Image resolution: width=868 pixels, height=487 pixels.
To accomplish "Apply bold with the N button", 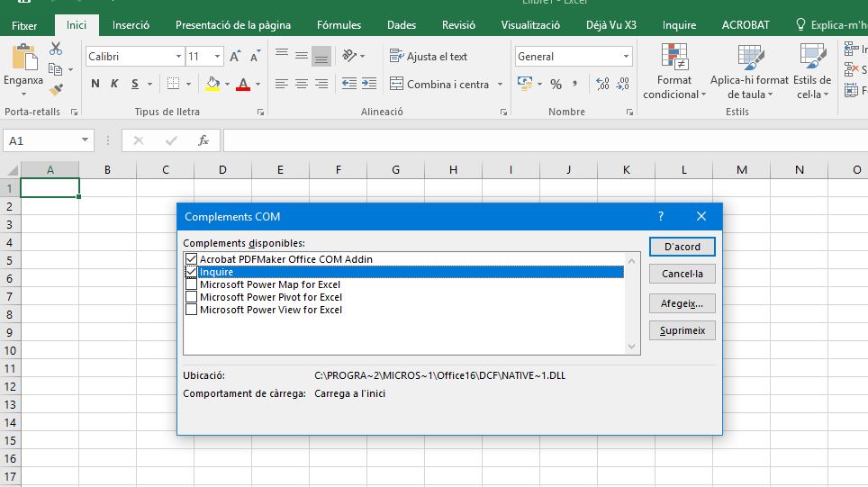I will coord(95,84).
